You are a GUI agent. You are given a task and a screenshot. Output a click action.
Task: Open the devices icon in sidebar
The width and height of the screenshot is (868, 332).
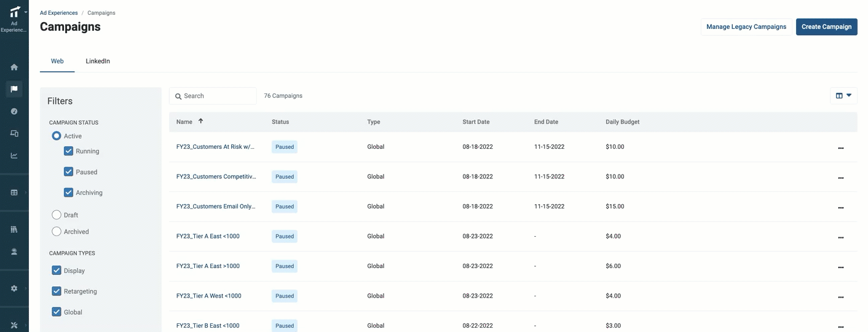14,133
